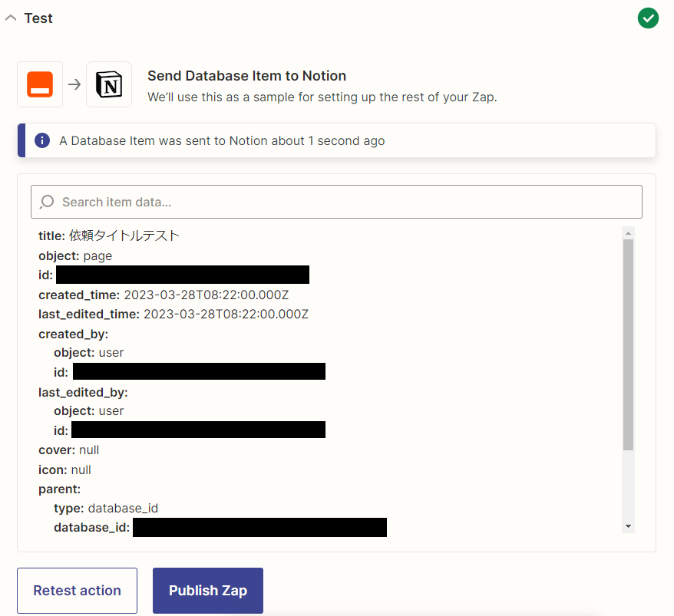
Task: Click the orange trigger app icon
Action: pos(40,84)
